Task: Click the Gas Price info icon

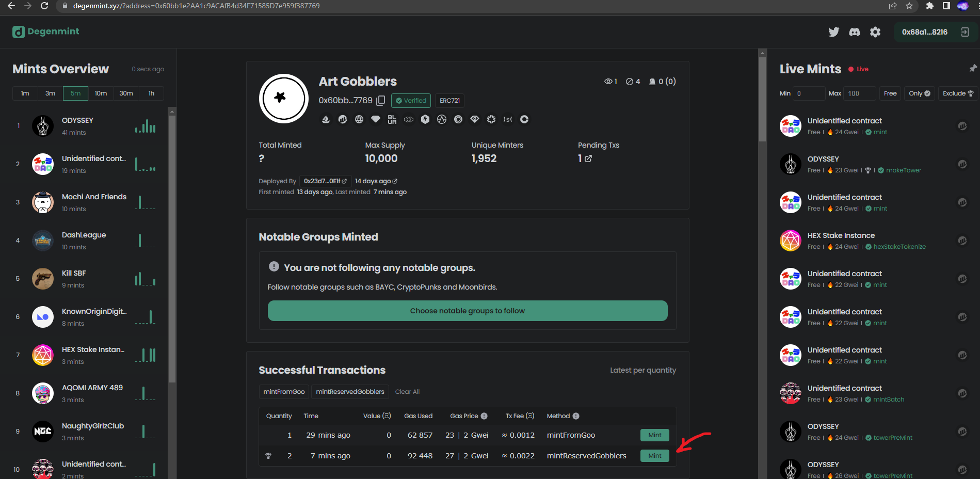Action: [484, 416]
